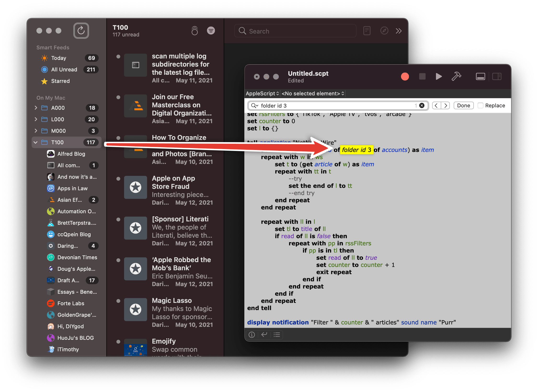Select the Essays - Bene... feed
Image resolution: width=538 pixels, height=392 pixels.
tap(67, 292)
